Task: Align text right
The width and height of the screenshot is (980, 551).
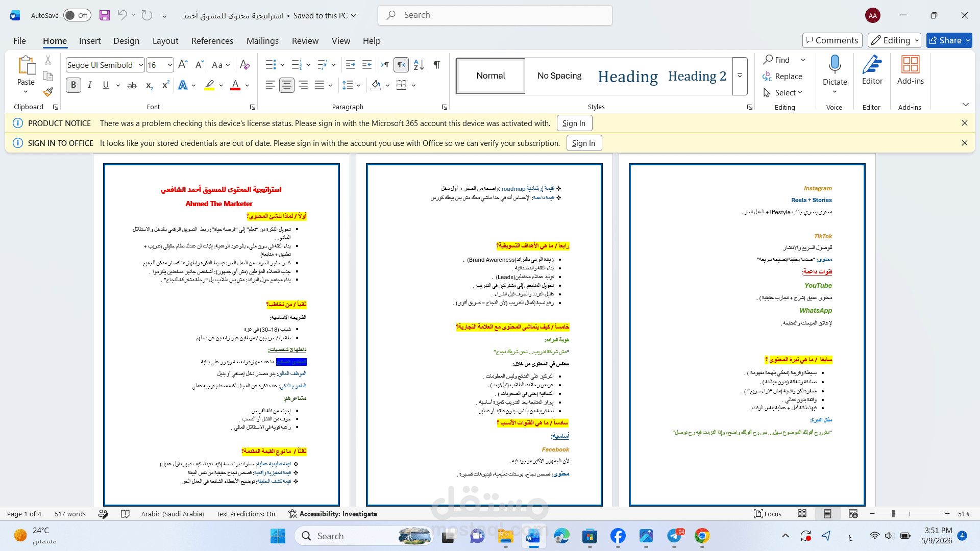Action: (x=303, y=85)
